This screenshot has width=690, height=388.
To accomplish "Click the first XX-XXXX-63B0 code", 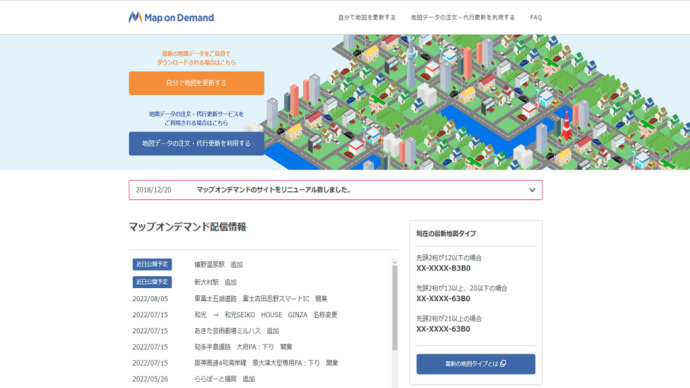I will 443,299.
